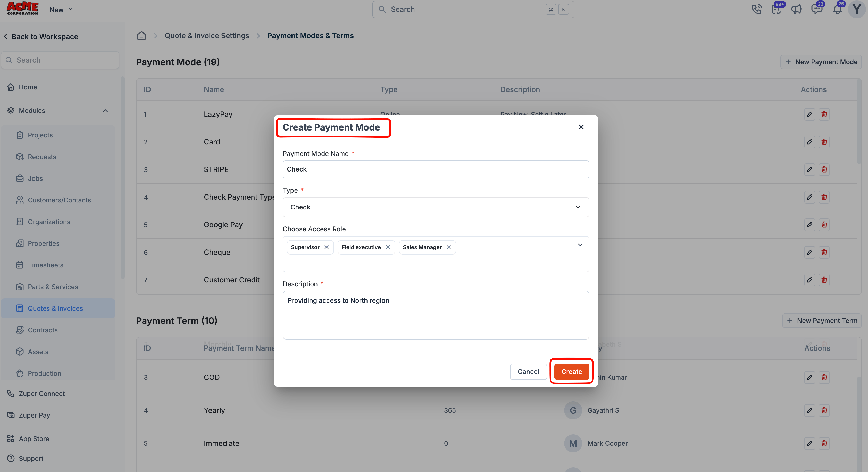Delete the Customer Credit payment mode
This screenshot has width=868, height=472.
point(824,280)
